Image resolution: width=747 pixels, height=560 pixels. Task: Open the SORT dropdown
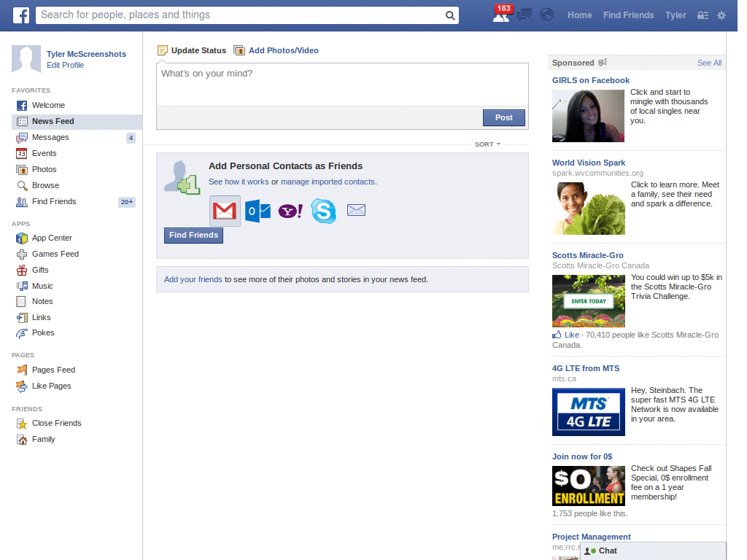487,144
